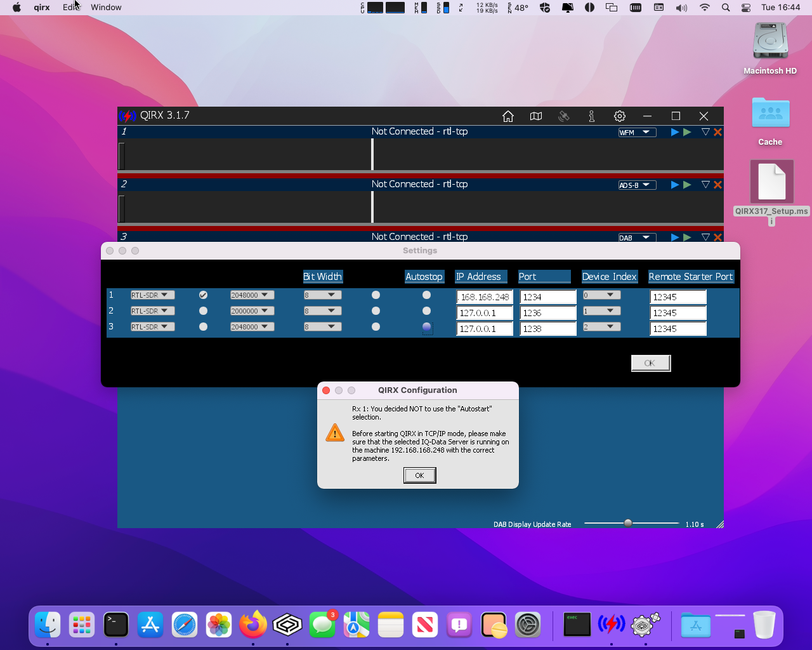Click the green play arrow of receiver 2
This screenshot has width=812, height=650.
click(687, 185)
